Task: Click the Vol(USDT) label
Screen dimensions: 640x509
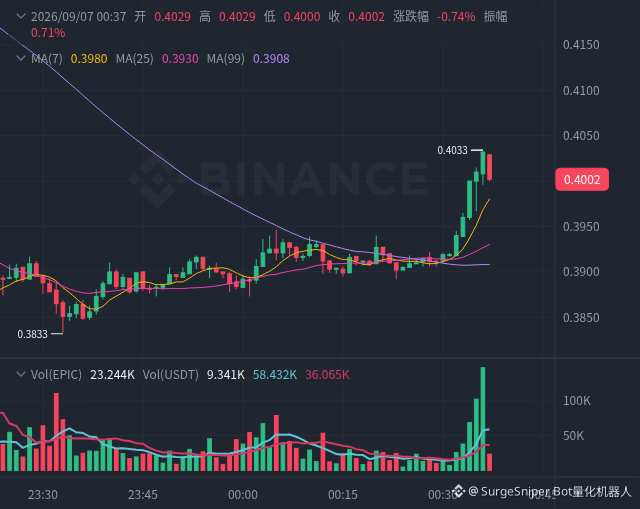Action: pos(171,375)
